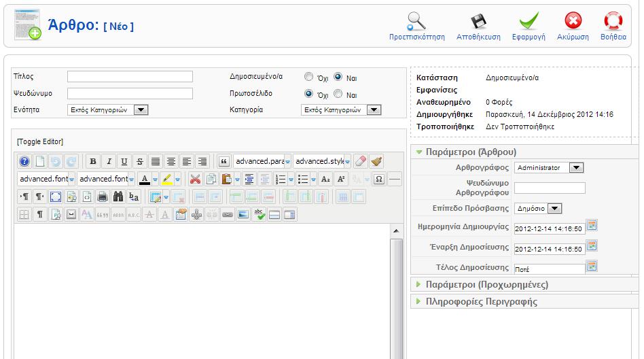The image size is (644, 359).
Task: Apply the black text color swatch
Action: 144,179
